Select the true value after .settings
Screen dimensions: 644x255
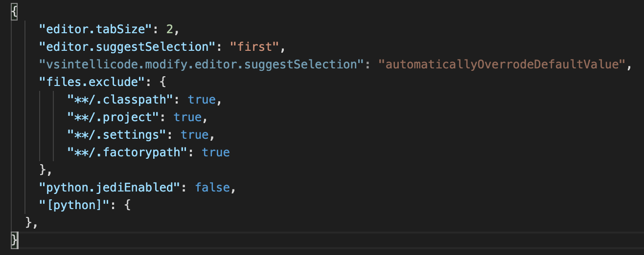195,135
